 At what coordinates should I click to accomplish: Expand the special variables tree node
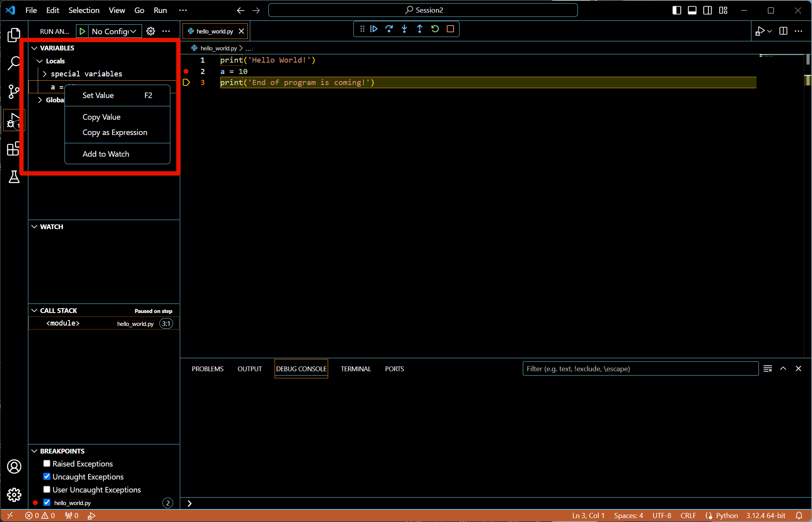(x=45, y=74)
